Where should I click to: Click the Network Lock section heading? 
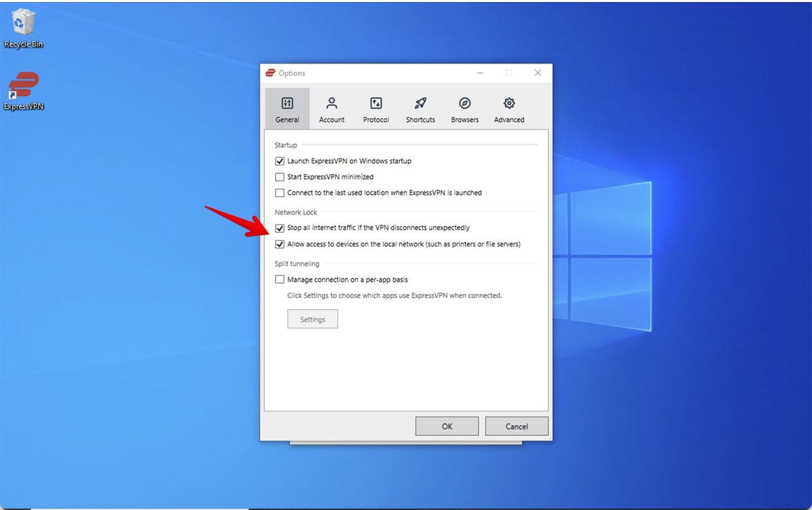pos(296,213)
